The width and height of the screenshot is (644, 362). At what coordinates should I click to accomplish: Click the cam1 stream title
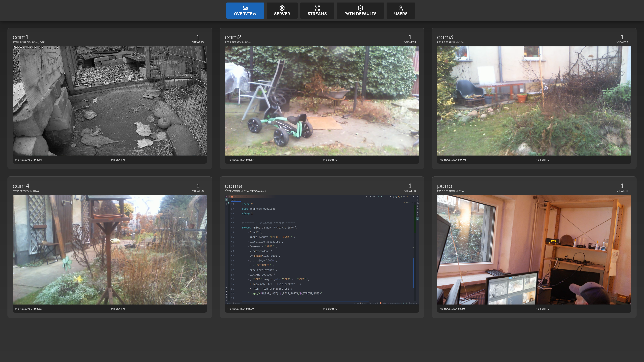tap(20, 37)
